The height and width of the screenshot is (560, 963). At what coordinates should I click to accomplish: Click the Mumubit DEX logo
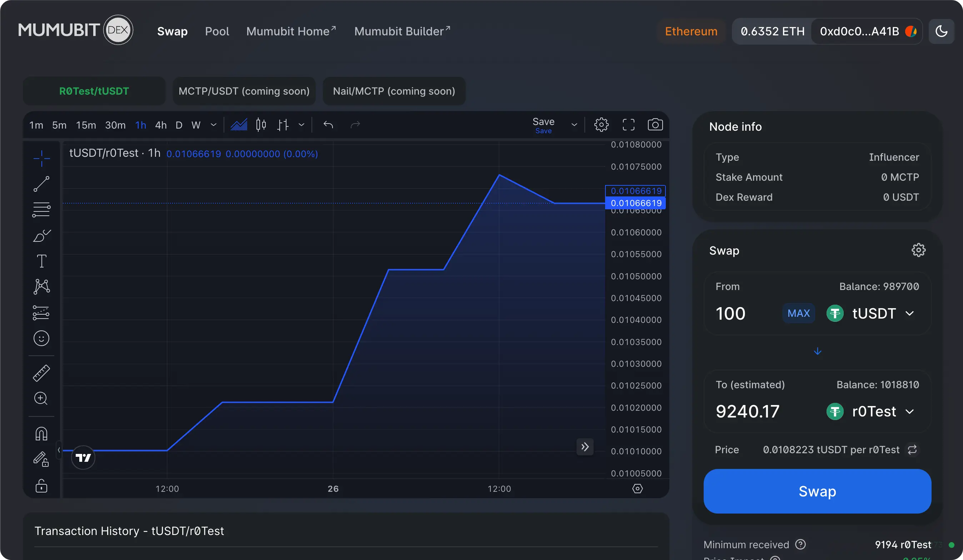(76, 30)
